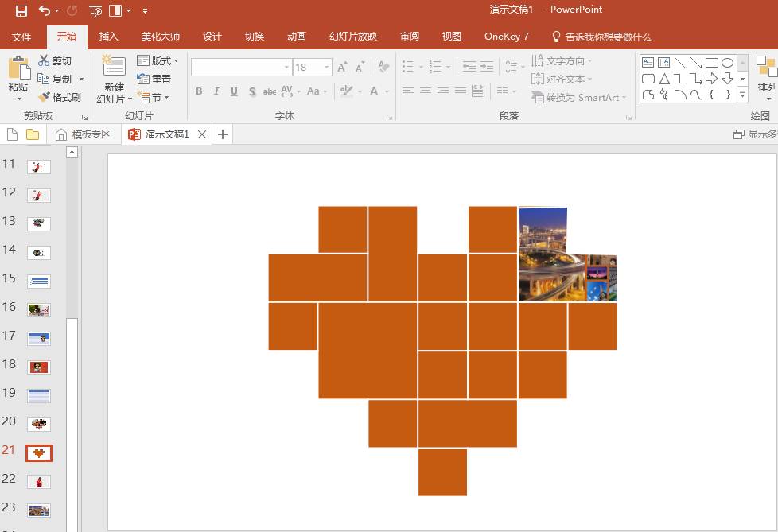Click the Reset (重置) slide button
Viewport: 778px width, 532px height.
154,79
